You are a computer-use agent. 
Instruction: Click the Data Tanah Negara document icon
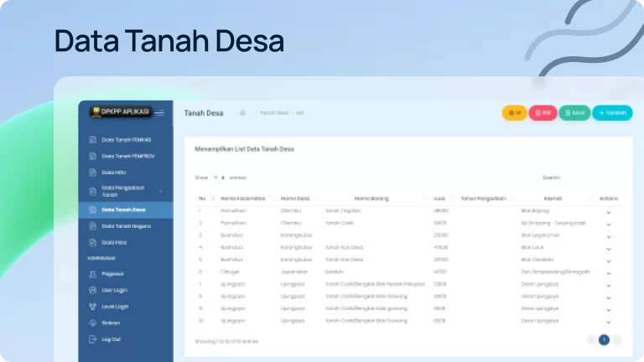coord(92,226)
